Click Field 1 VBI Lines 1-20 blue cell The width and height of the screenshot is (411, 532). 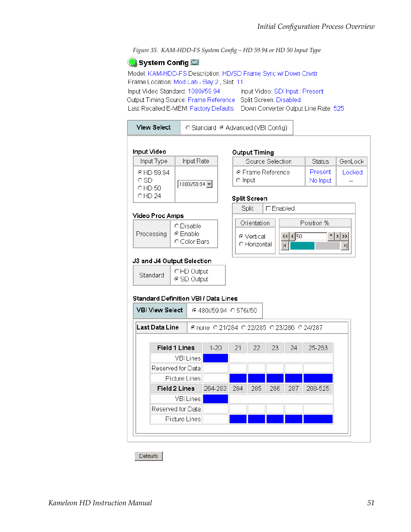[x=215, y=358]
